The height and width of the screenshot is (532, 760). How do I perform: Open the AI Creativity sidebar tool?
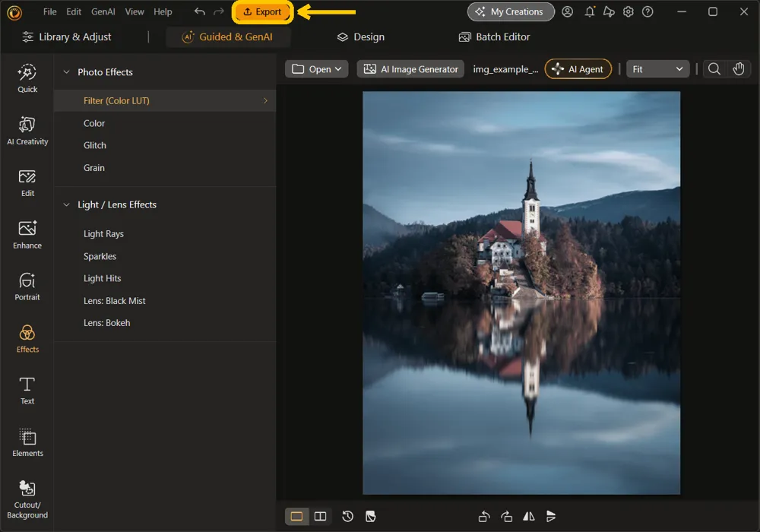coord(27,131)
